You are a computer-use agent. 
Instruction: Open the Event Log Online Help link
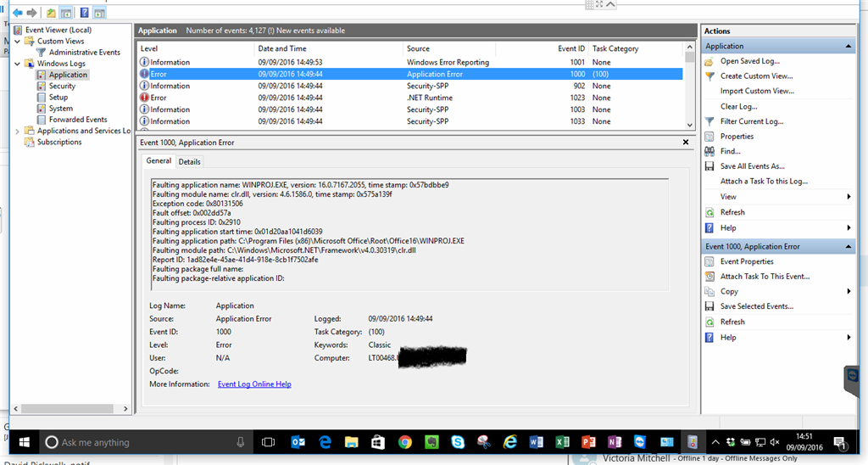[x=254, y=384]
